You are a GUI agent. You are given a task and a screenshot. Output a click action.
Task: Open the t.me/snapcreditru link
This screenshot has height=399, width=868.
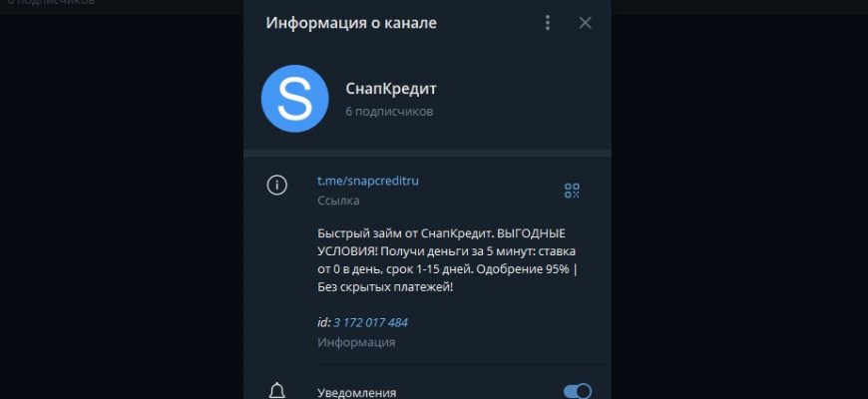click(x=367, y=181)
